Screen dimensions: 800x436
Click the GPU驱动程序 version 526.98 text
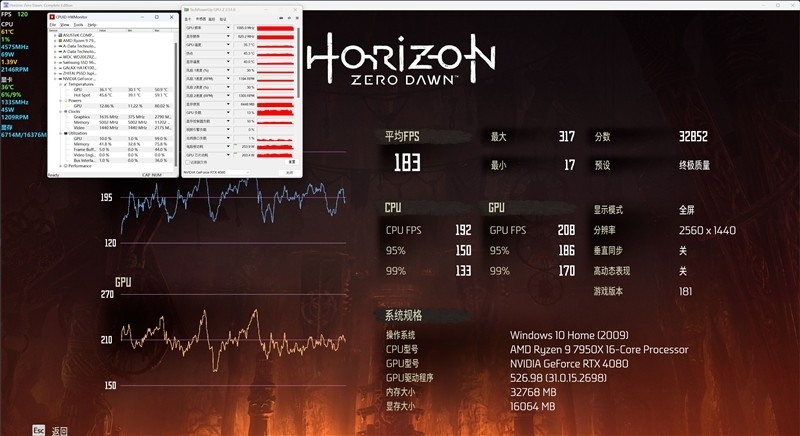559,378
